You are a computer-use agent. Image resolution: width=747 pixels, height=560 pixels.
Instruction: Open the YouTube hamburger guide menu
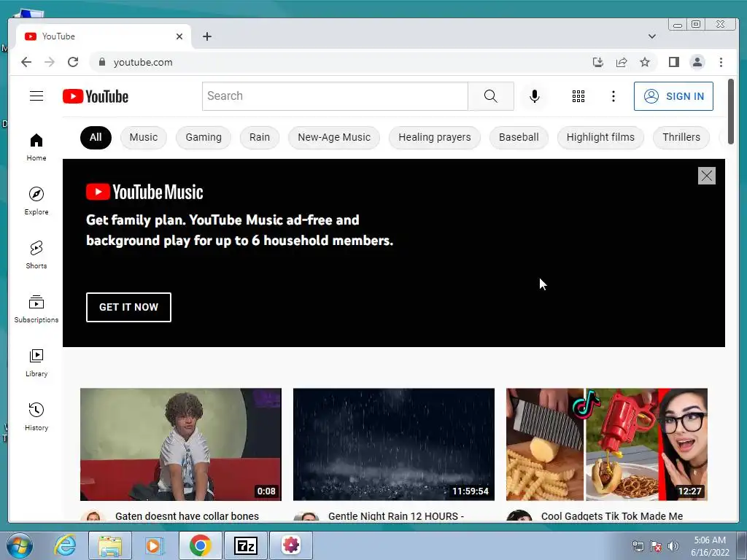[36, 96]
